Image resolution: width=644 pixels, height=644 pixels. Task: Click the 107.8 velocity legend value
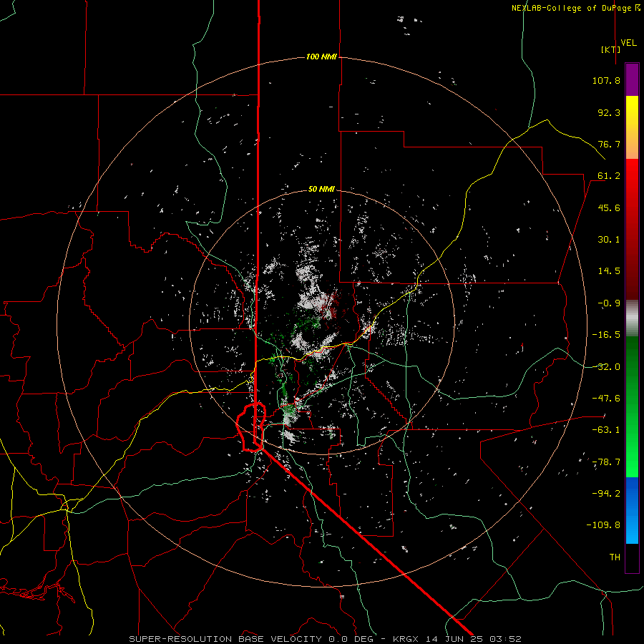coord(606,80)
